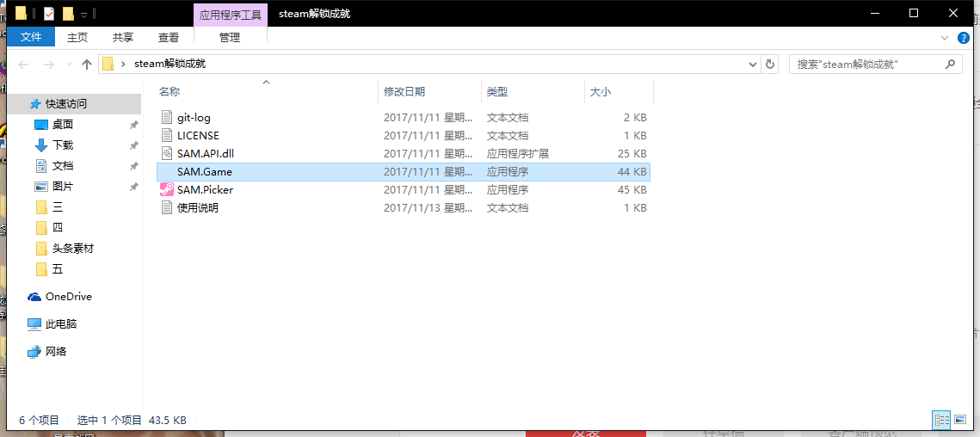Open the customize quick access toolbar dropdown
The width and height of the screenshot is (980, 437).
tap(83, 15)
